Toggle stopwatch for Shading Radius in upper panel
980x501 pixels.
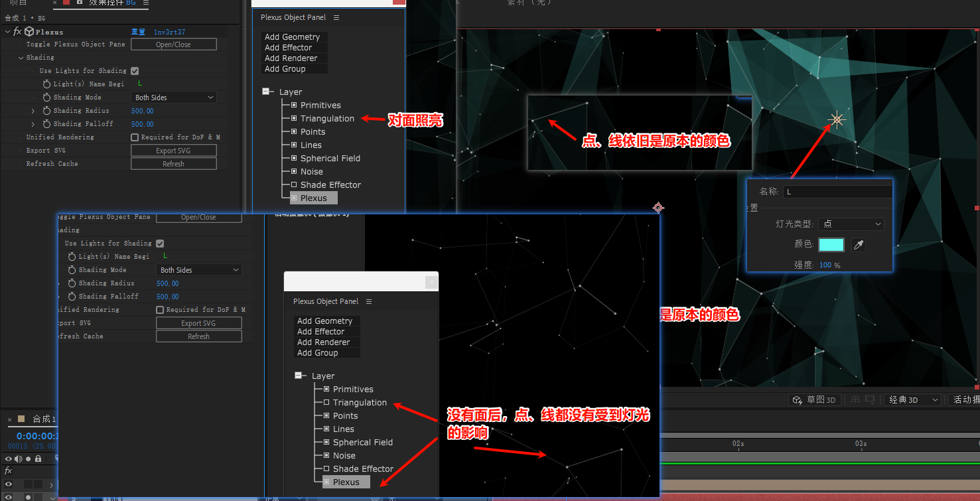coord(46,111)
